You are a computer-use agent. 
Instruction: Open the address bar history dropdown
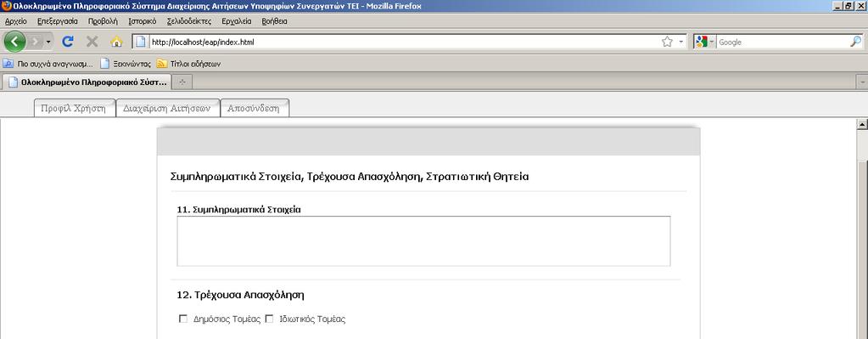pos(680,42)
